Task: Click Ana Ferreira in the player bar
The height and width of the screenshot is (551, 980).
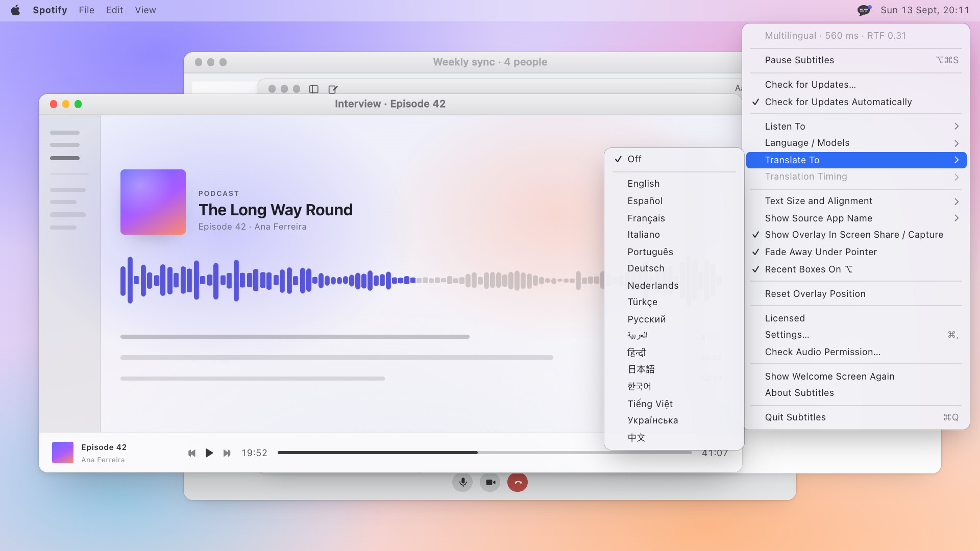Action: point(103,460)
